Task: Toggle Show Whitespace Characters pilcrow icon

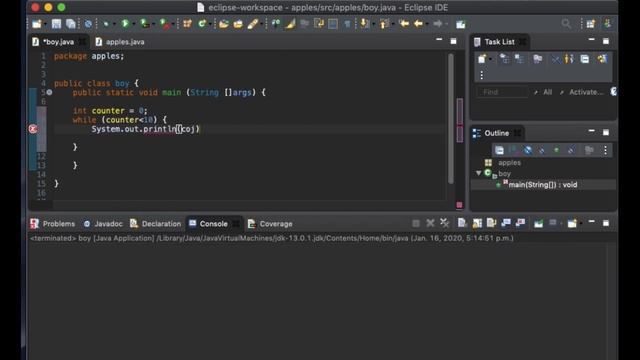Action: 347,24
